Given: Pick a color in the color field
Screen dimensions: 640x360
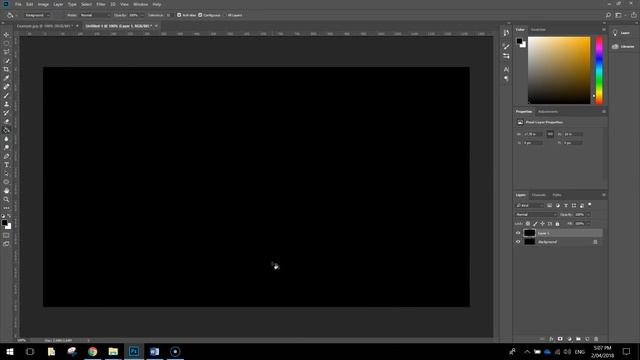Looking at the screenshot, I should click(x=559, y=70).
